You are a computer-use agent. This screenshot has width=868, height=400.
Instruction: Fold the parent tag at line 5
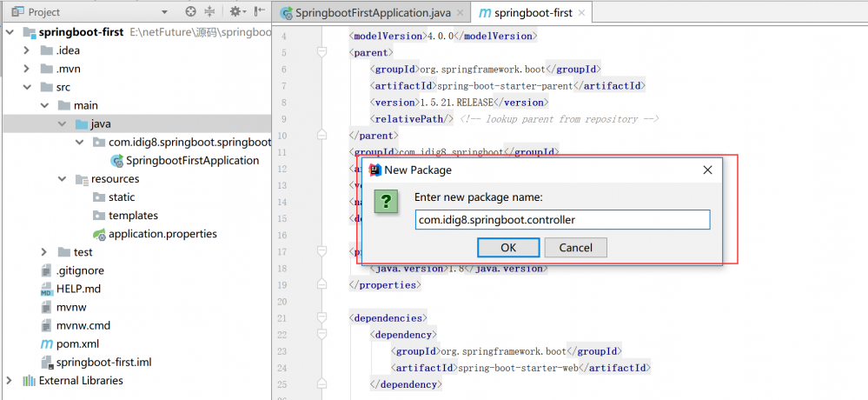pos(321,53)
